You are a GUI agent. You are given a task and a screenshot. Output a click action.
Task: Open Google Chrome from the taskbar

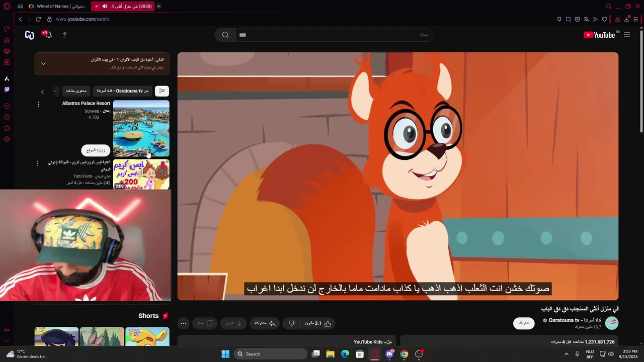coord(404,354)
